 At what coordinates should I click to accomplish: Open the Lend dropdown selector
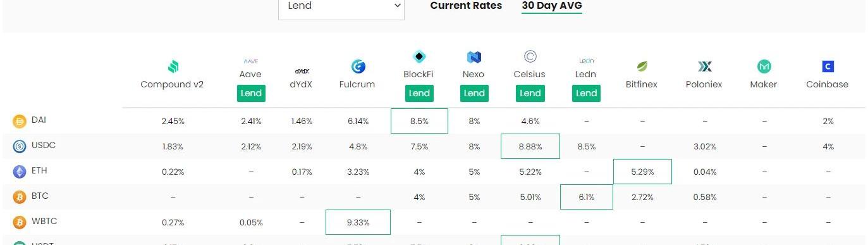tap(341, 6)
